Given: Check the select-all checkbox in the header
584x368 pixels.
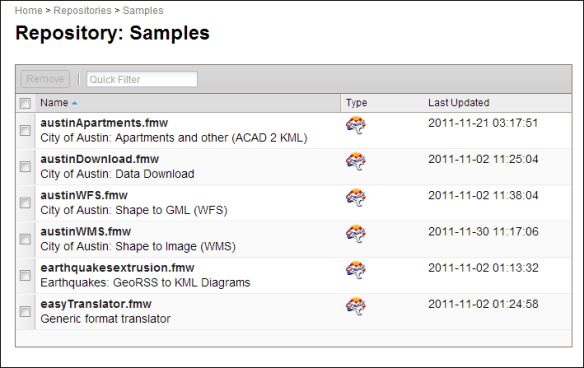Looking at the screenshot, I should coord(25,103).
